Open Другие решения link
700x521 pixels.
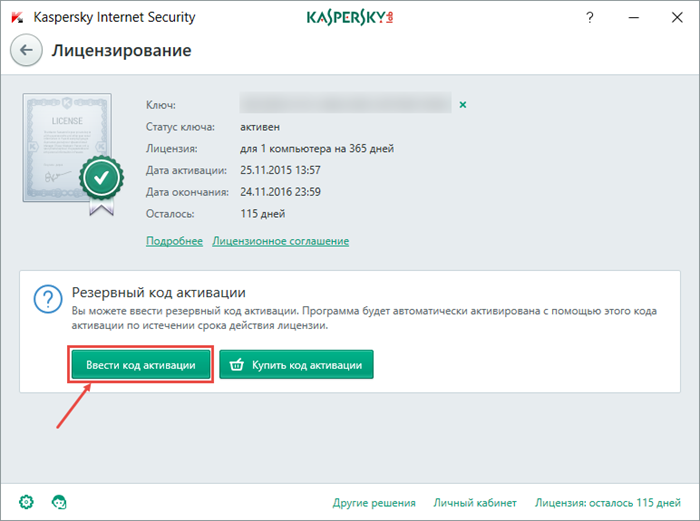374,503
